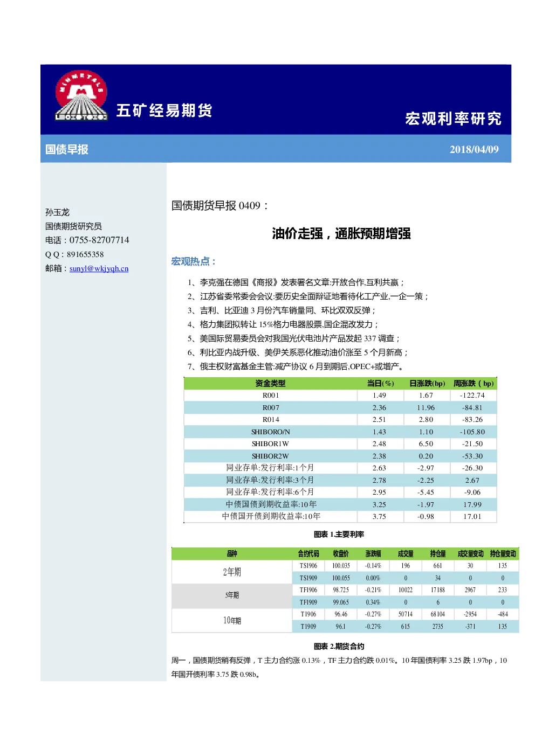Screen dimensions: 535x756
Task: Click the 日涨跌(bp) column header
Action: [x=427, y=384]
